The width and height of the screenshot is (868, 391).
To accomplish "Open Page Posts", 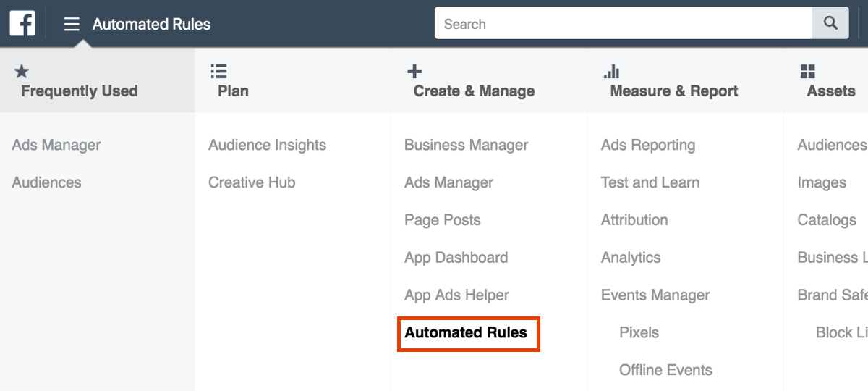I will [443, 220].
